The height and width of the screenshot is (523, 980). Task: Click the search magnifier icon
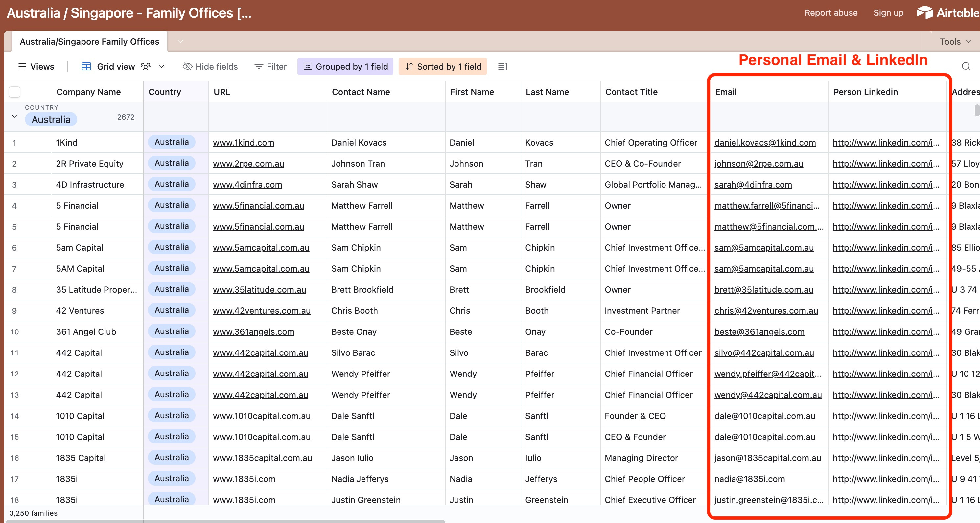(x=966, y=67)
